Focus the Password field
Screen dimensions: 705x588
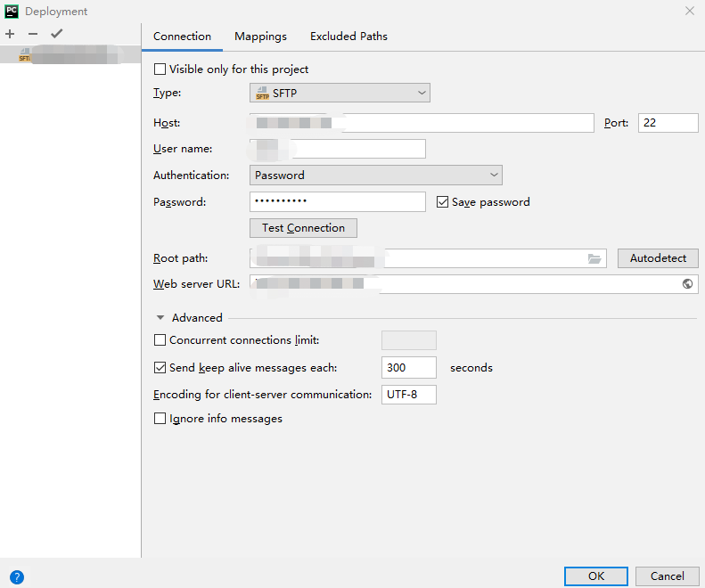[x=338, y=202]
